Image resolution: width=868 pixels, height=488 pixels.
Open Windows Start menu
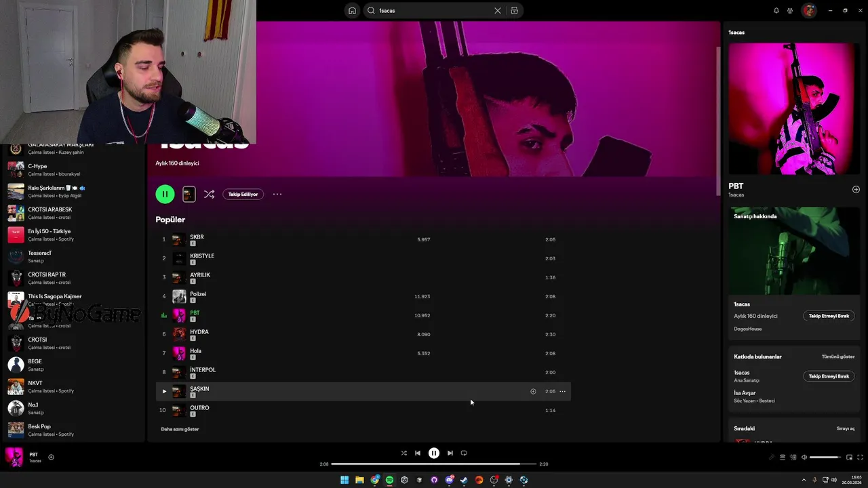pyautogui.click(x=344, y=480)
